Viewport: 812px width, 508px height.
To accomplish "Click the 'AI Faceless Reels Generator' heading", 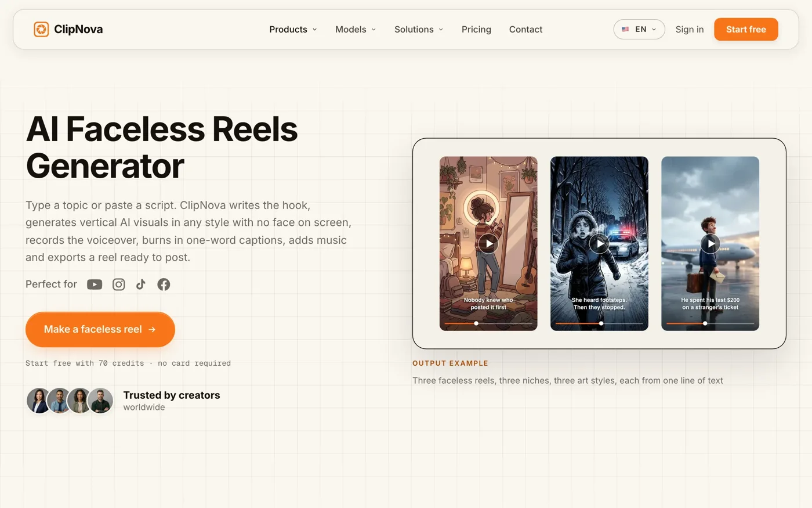I will pyautogui.click(x=162, y=147).
